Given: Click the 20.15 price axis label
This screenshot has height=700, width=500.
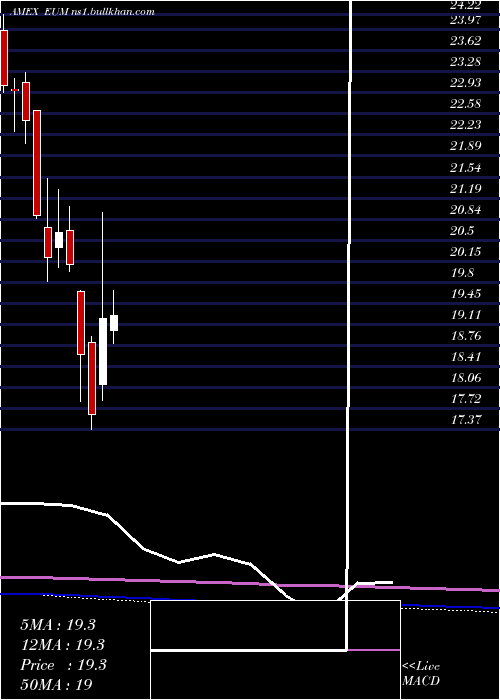Looking at the screenshot, I should (465, 252).
